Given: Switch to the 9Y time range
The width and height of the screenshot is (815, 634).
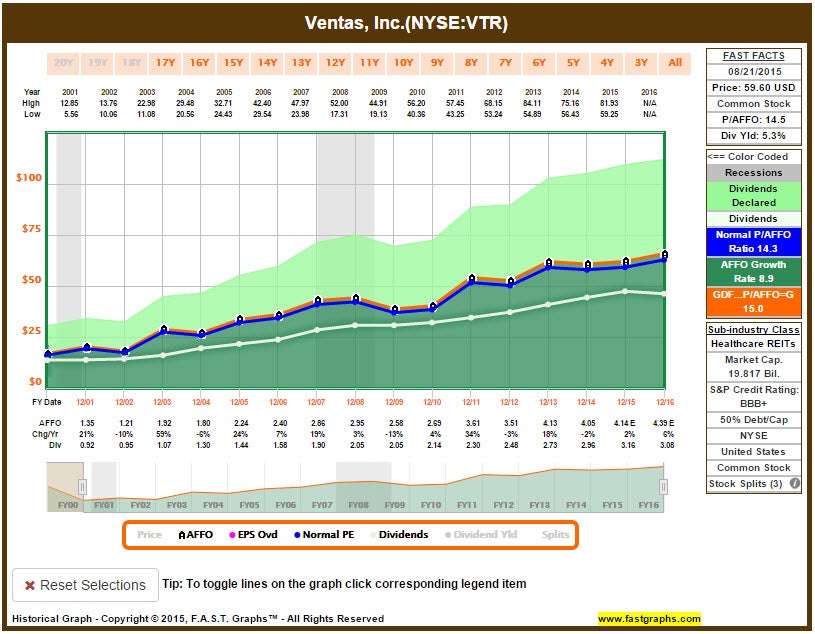Looking at the screenshot, I should coord(437,63).
